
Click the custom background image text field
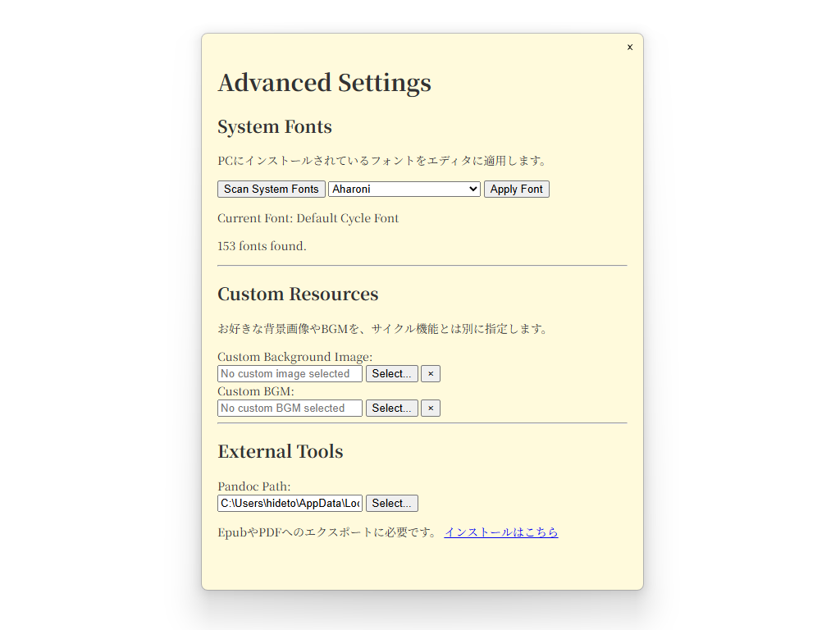coord(289,373)
